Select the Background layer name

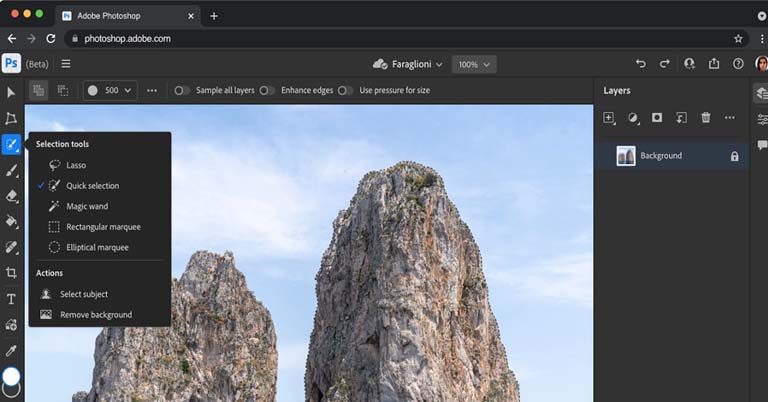click(x=661, y=156)
